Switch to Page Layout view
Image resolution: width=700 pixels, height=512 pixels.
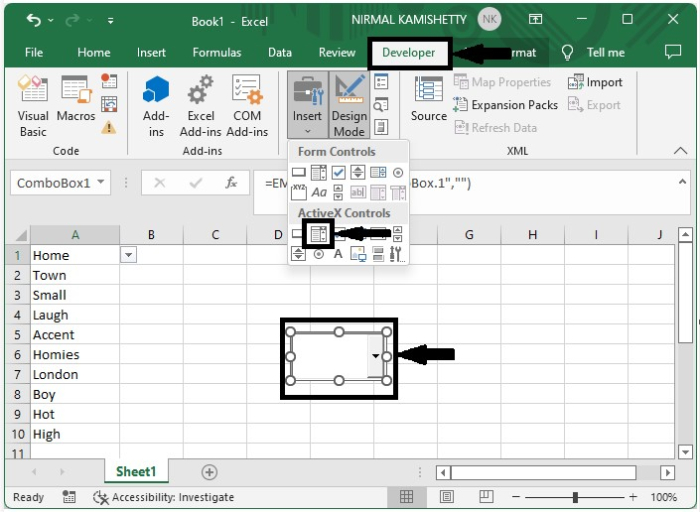[x=446, y=496]
